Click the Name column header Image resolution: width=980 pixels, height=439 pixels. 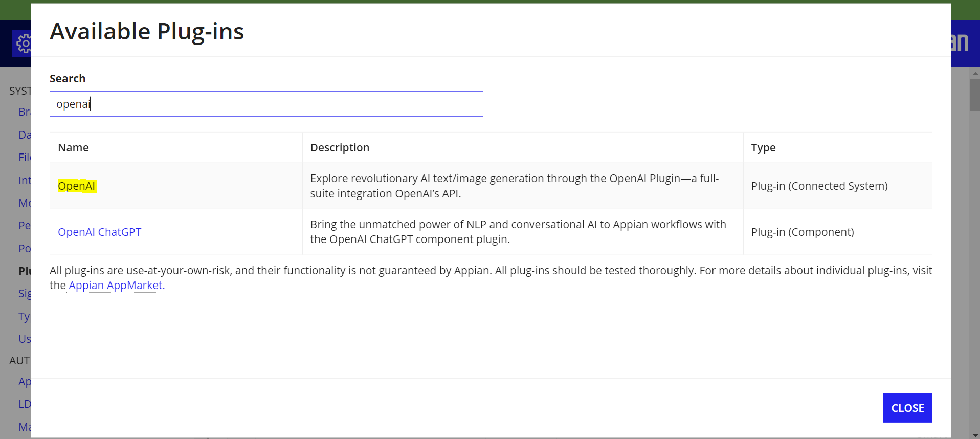click(73, 147)
